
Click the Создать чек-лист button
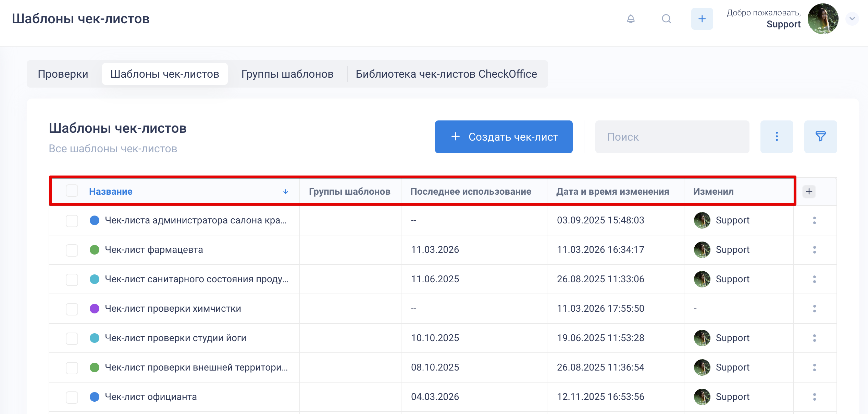504,137
